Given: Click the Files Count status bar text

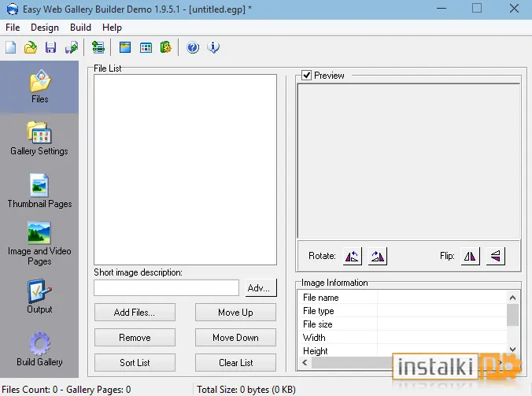Looking at the screenshot, I should [x=66, y=389].
